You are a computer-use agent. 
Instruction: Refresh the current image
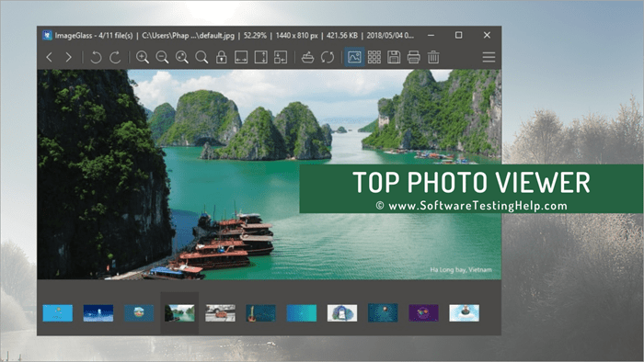(328, 57)
